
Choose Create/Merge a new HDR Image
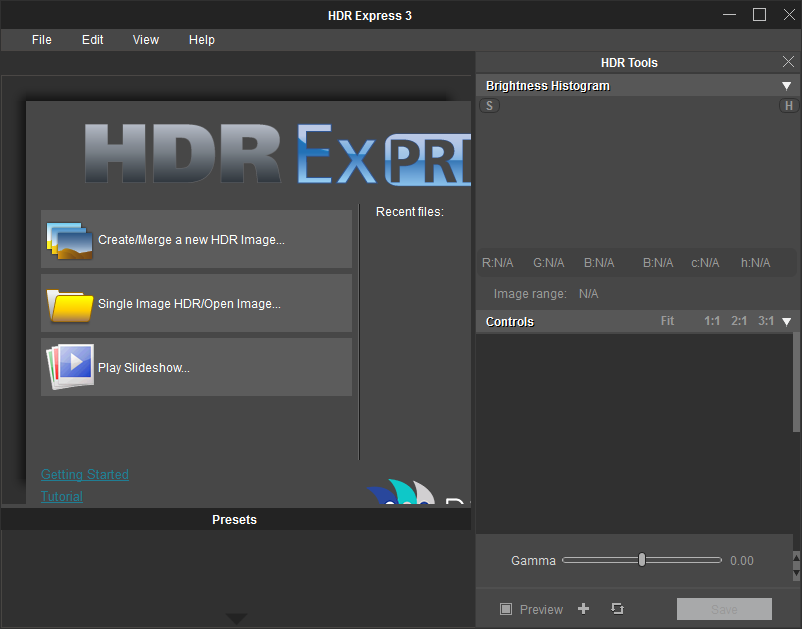[x=196, y=239]
